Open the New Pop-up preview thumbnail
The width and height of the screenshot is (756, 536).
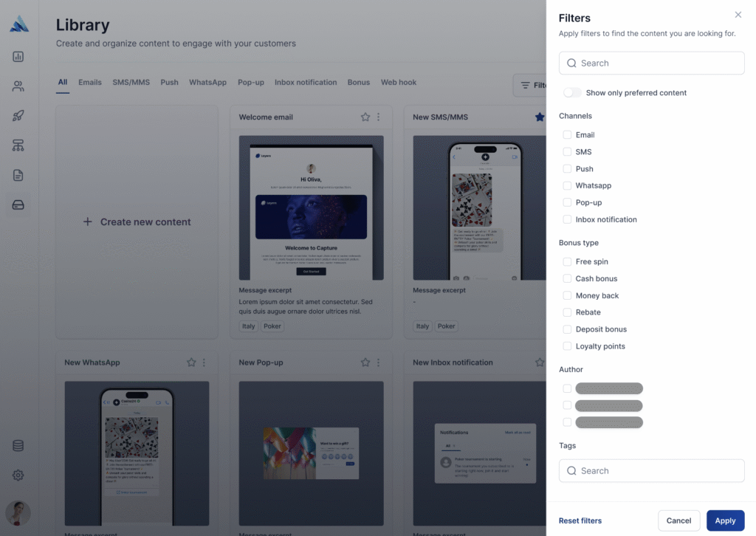311,453
